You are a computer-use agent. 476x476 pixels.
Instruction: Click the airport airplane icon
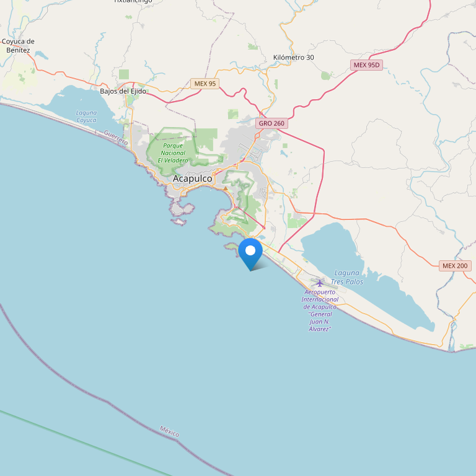pyautogui.click(x=319, y=283)
